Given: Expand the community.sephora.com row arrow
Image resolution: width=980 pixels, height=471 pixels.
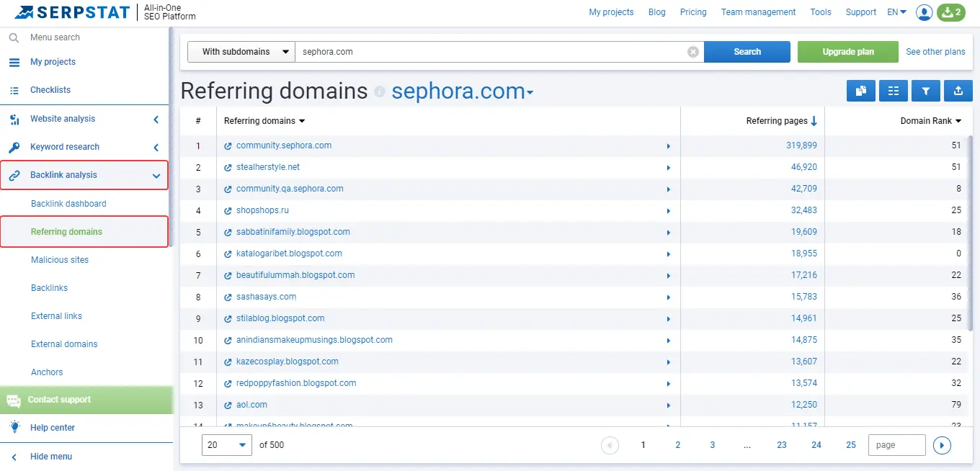Looking at the screenshot, I should pos(668,145).
